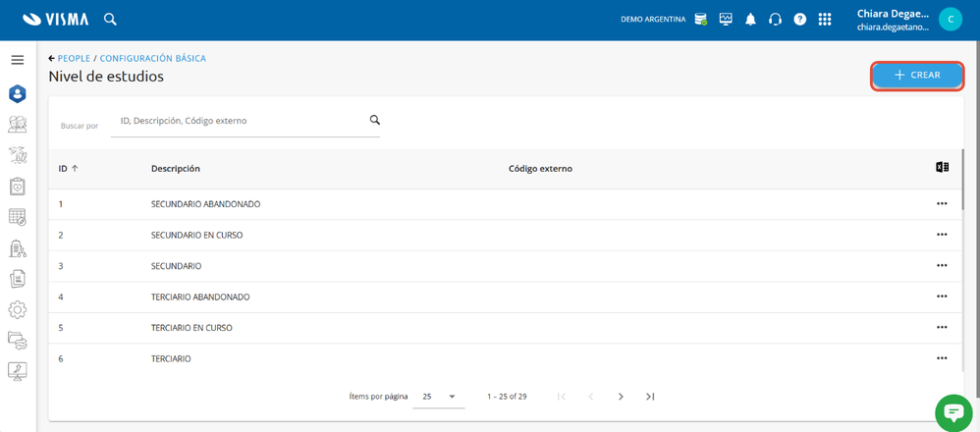Open the chat bubble widget

point(953,412)
